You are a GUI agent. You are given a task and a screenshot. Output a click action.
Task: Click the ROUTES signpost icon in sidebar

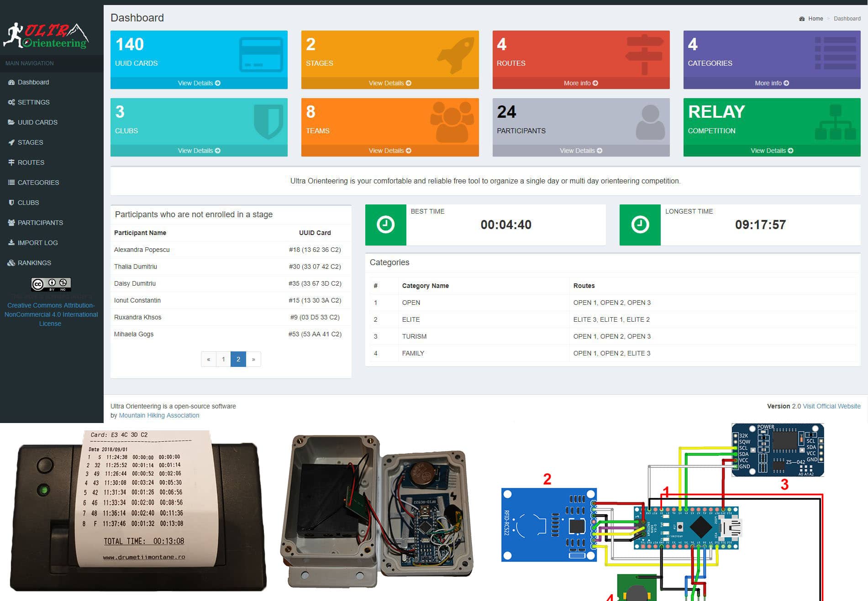point(11,162)
